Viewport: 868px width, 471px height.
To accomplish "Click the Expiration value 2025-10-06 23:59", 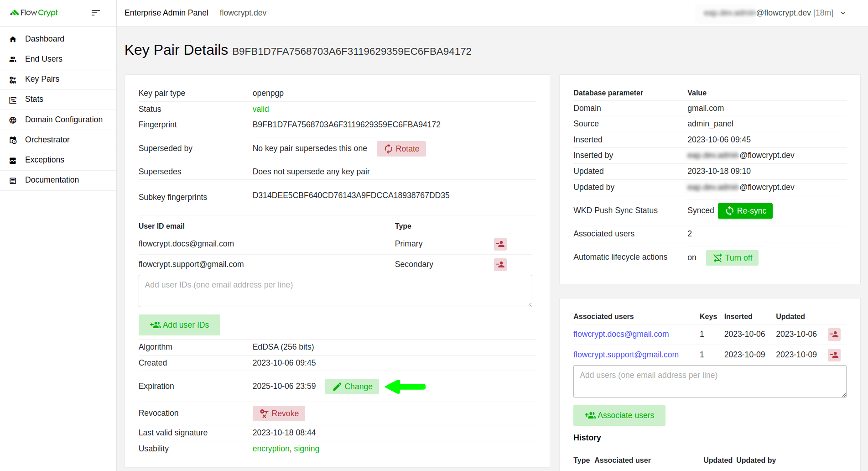I will (284, 386).
